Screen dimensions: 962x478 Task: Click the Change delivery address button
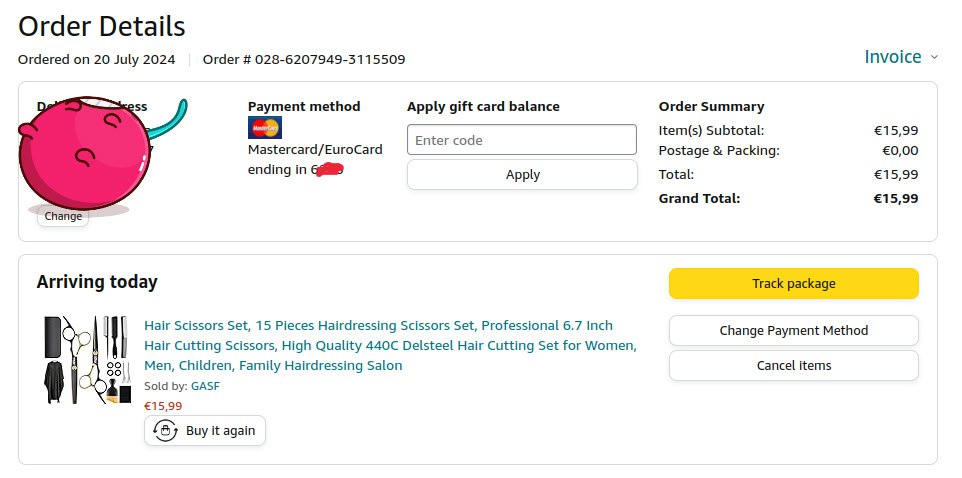tap(63, 216)
